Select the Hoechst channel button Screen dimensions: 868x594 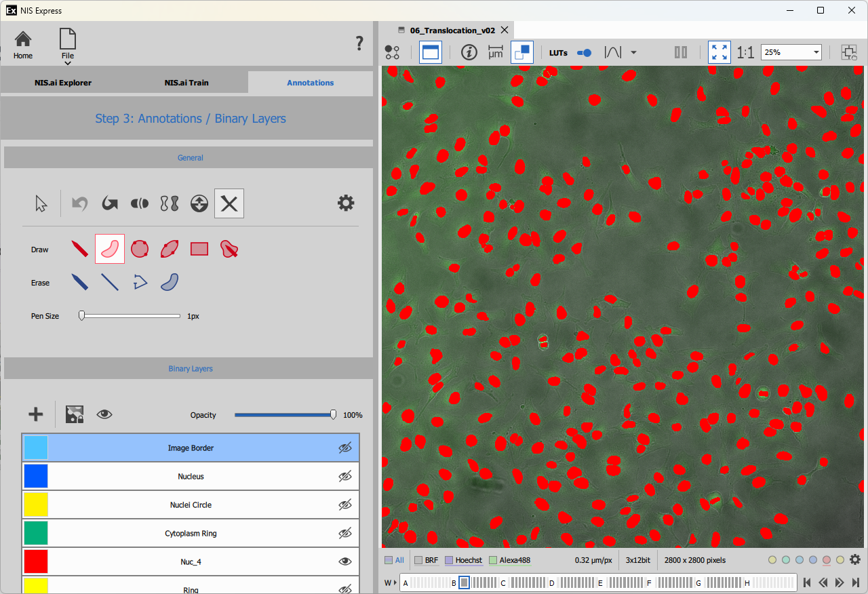464,560
